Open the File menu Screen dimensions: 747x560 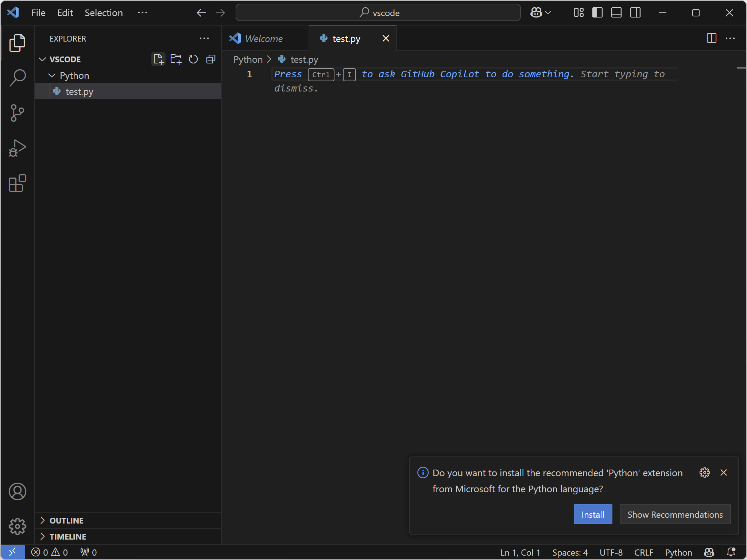(x=38, y=13)
